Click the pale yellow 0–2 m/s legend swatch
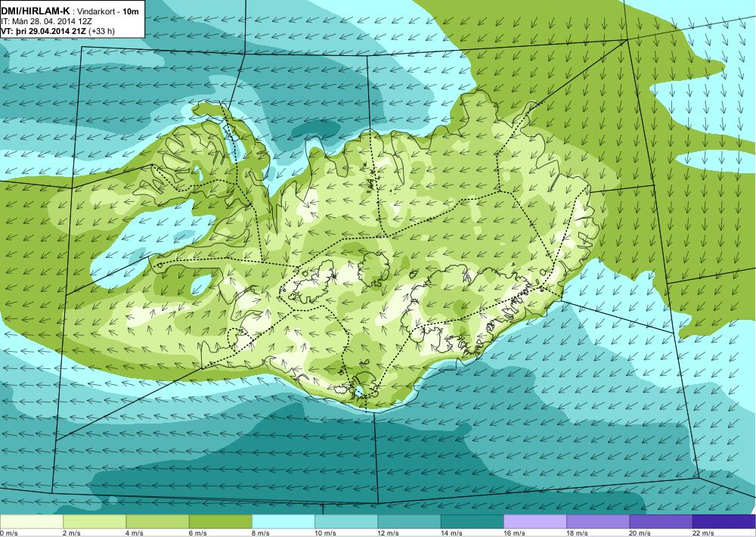756x537 pixels. point(31,522)
